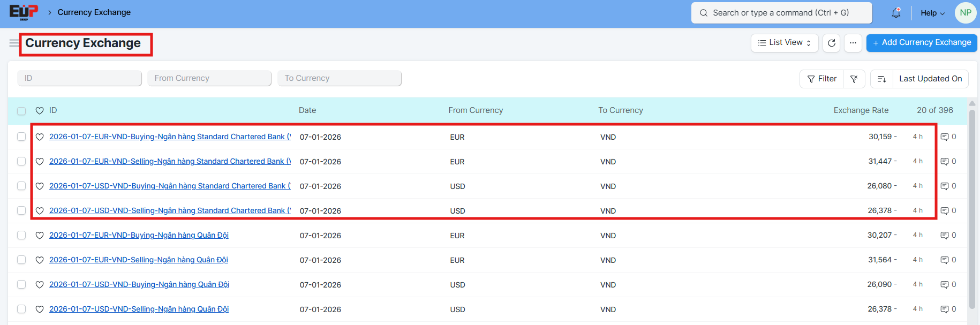Tick the select-all checkbox in header

point(21,111)
